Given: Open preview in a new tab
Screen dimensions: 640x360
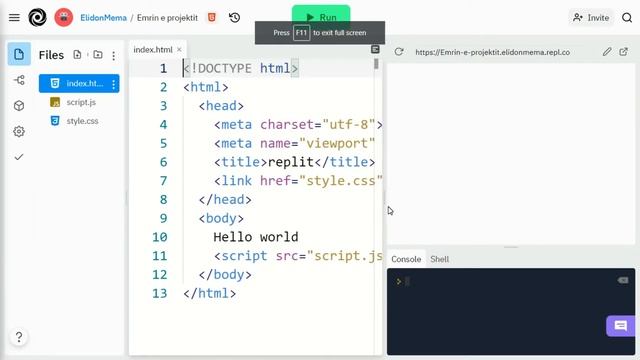Looking at the screenshot, I should (623, 51).
